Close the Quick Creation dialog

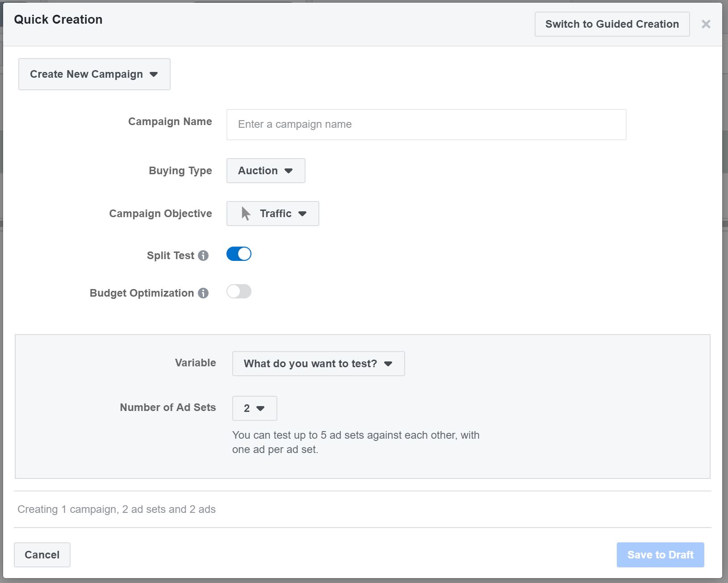click(x=706, y=24)
